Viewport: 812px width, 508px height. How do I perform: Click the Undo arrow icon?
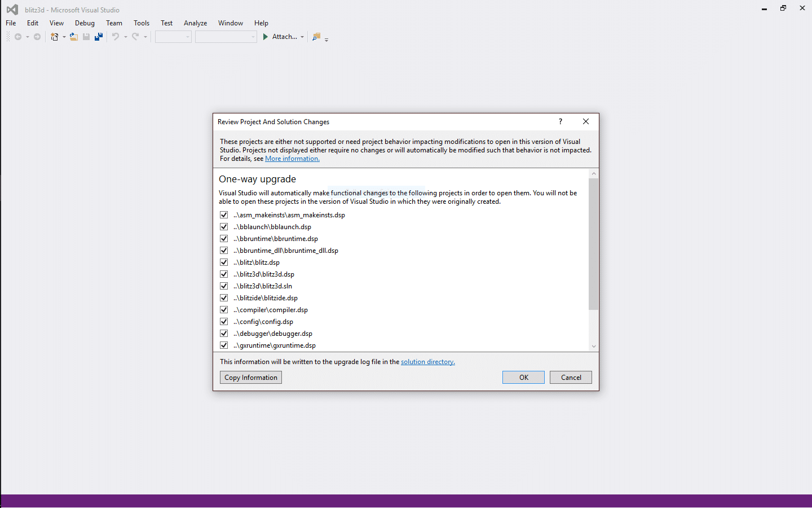click(x=116, y=37)
